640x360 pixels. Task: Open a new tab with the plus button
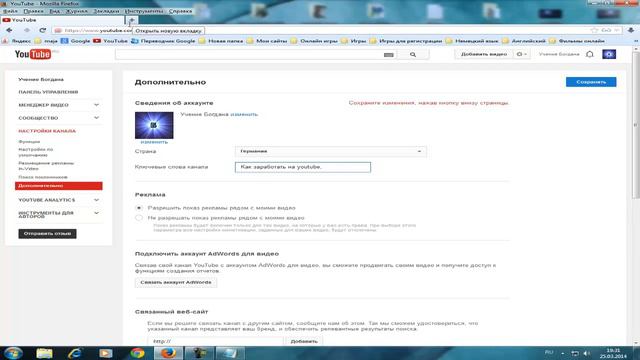point(131,20)
